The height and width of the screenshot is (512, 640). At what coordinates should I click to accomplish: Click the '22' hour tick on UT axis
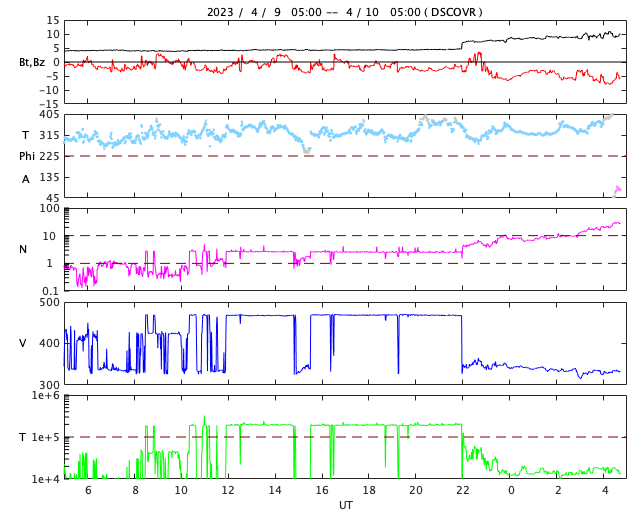click(x=462, y=490)
